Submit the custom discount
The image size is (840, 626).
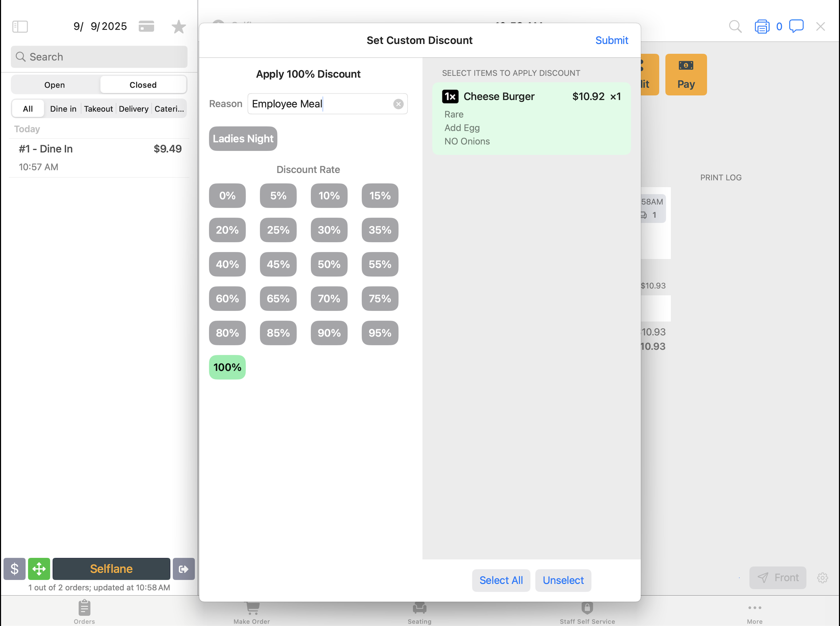[611, 40]
